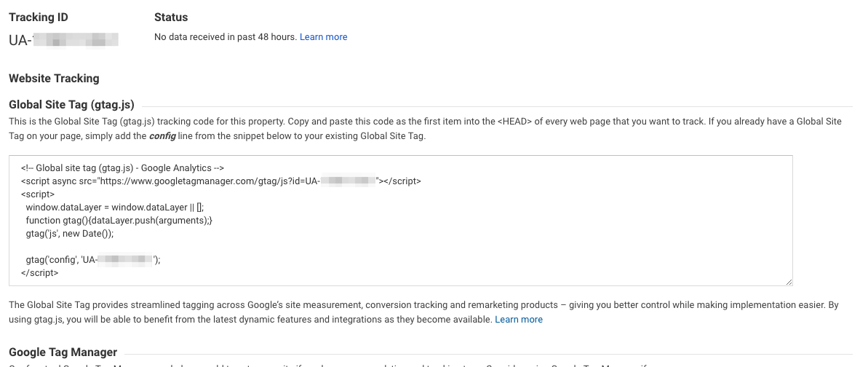The image size is (868, 367).
Task: Click the gtag('js', new Date()) line
Action: pos(70,234)
